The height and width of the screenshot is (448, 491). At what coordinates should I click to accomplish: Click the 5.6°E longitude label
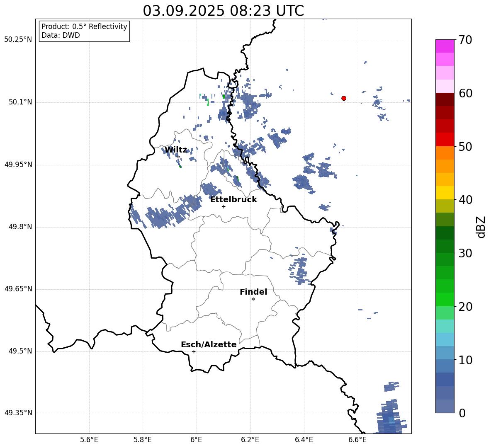pyautogui.click(x=89, y=440)
